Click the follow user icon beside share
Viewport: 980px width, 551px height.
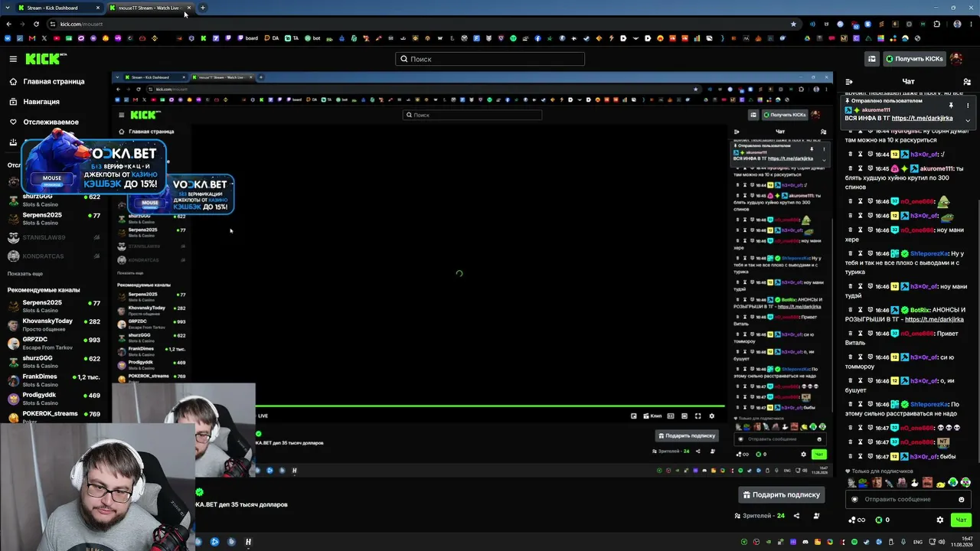[x=816, y=516]
